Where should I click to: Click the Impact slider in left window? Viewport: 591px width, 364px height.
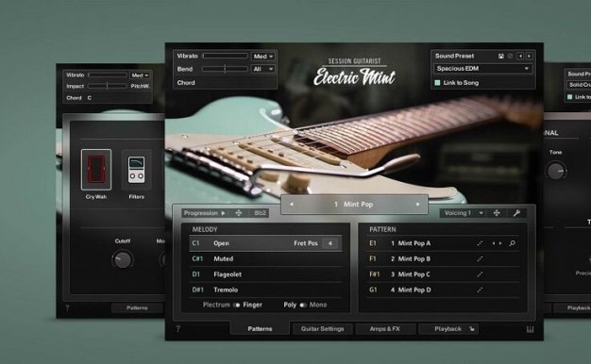coord(108,86)
